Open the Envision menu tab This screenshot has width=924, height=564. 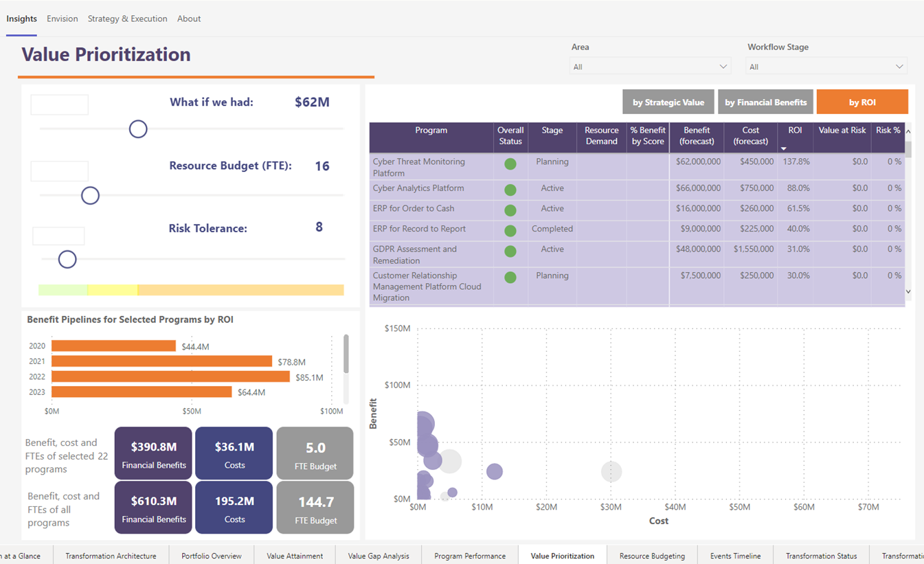[x=62, y=19]
